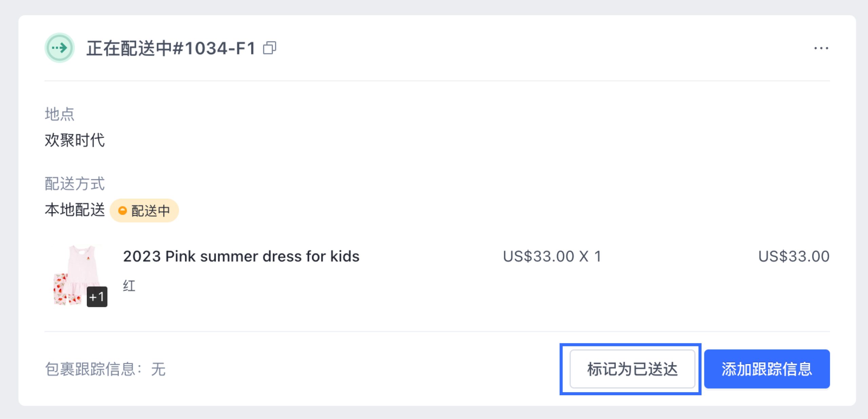Click the 配送方式 label
This screenshot has height=419, width=868.
pos(75,183)
